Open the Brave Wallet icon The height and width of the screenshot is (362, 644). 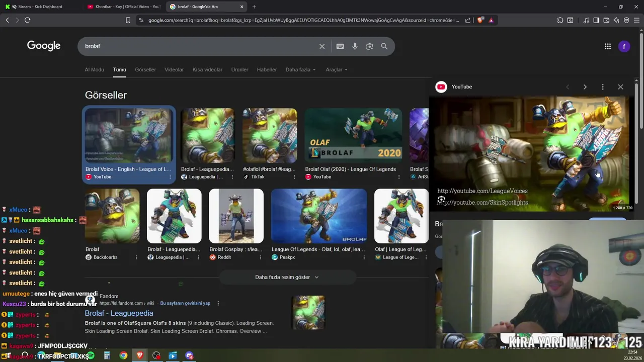(x=606, y=20)
